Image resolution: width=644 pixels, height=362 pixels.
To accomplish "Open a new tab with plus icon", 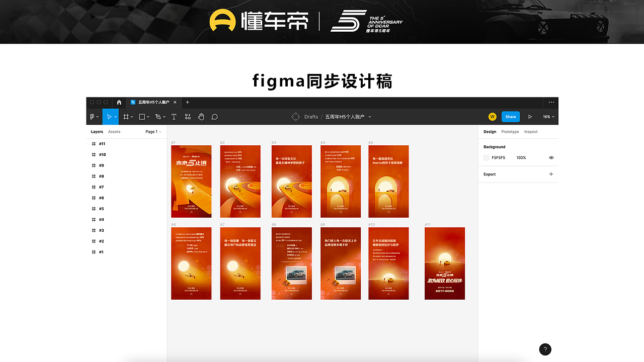I will 188,102.
